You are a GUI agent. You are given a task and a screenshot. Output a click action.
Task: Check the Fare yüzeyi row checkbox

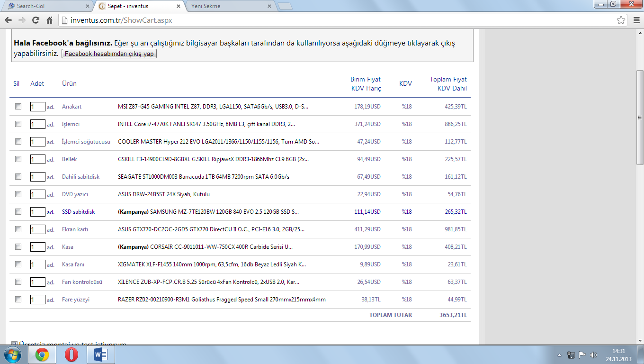(18, 300)
